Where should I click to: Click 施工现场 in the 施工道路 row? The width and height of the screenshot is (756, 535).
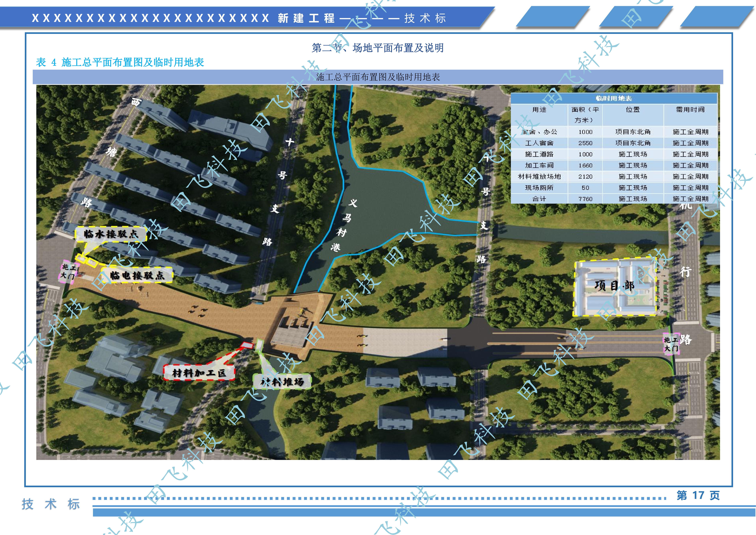[x=633, y=154]
